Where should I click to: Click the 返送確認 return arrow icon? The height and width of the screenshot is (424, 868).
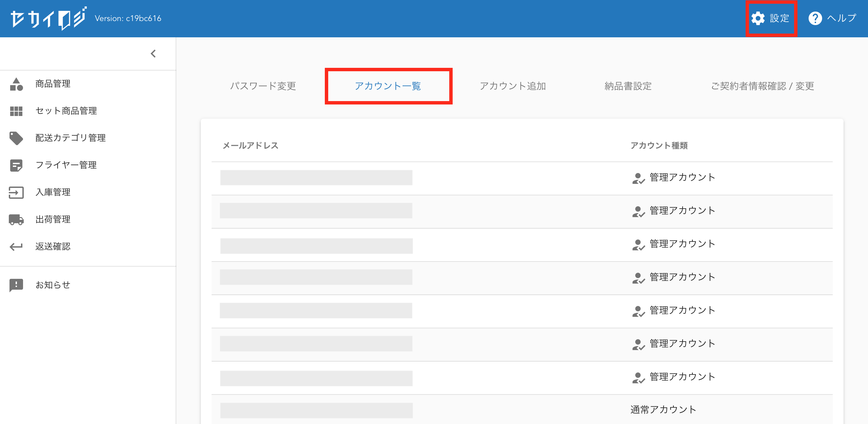coord(16,247)
